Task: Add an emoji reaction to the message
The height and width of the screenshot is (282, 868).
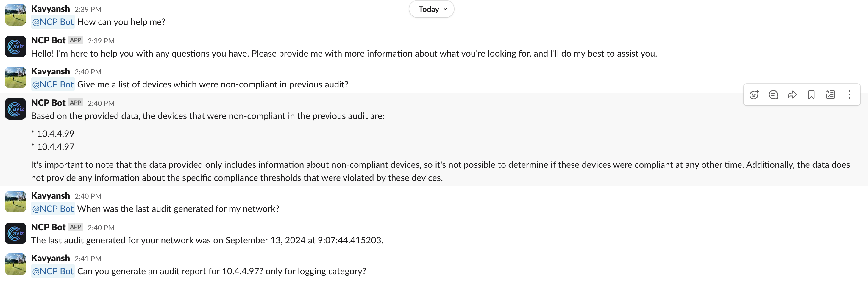Action: click(x=754, y=95)
